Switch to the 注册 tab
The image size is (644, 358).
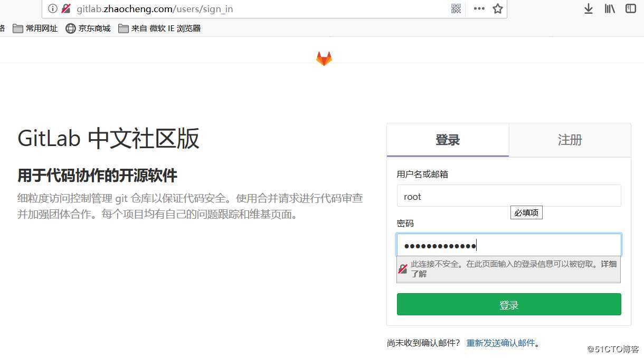(570, 140)
